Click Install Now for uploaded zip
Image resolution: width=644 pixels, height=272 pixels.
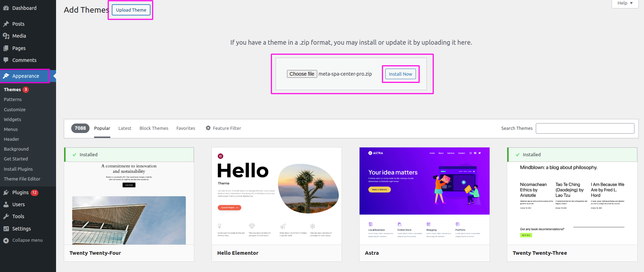[x=400, y=74]
